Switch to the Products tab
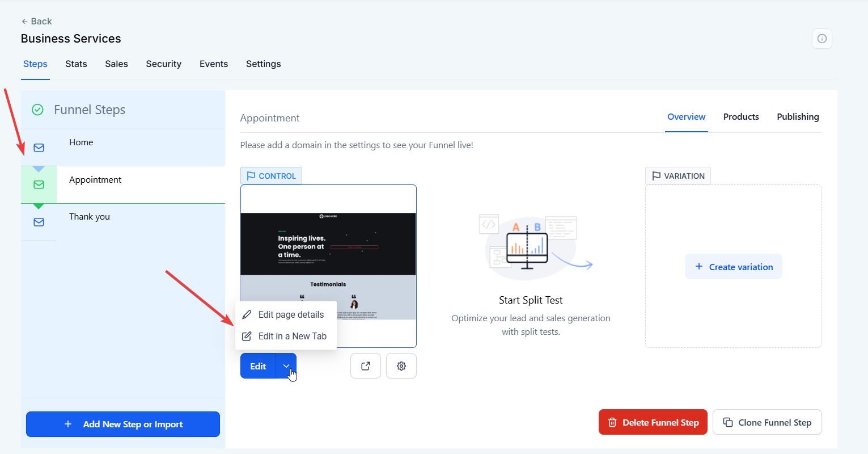 click(740, 117)
